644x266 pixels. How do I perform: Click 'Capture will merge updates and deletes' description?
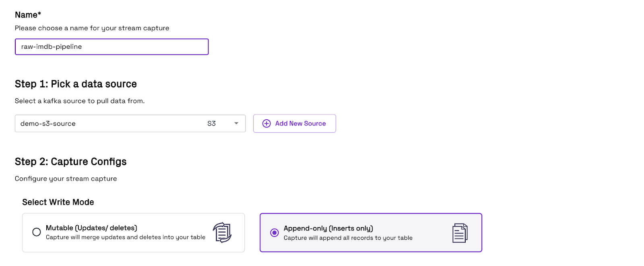(x=126, y=237)
